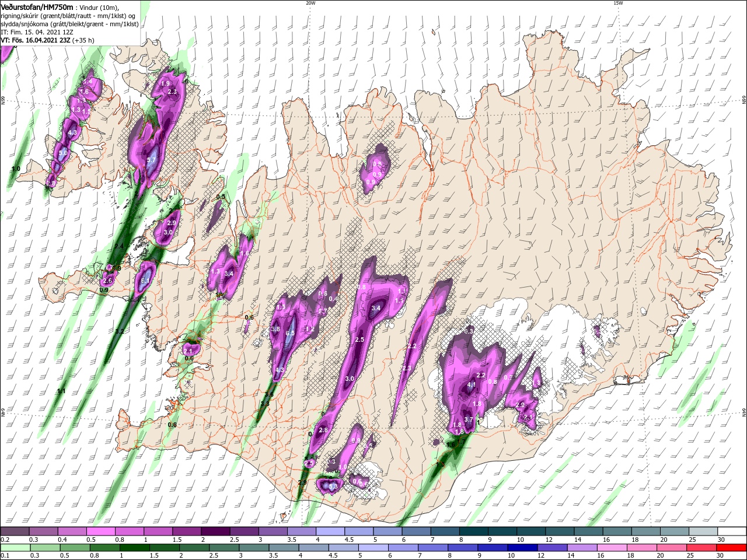747x560 pixels.
Task: Click the 'Veðurstofan/HM750m' title text
Action: [x=37, y=6]
